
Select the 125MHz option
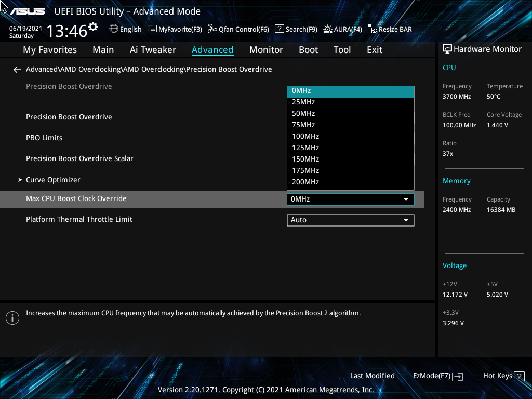click(x=351, y=148)
